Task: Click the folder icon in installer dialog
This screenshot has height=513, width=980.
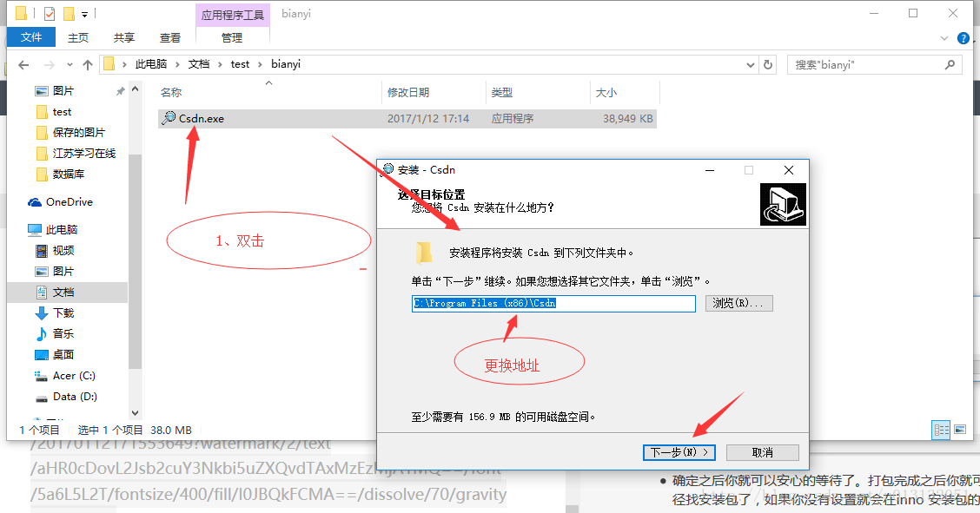Action: coord(424,253)
